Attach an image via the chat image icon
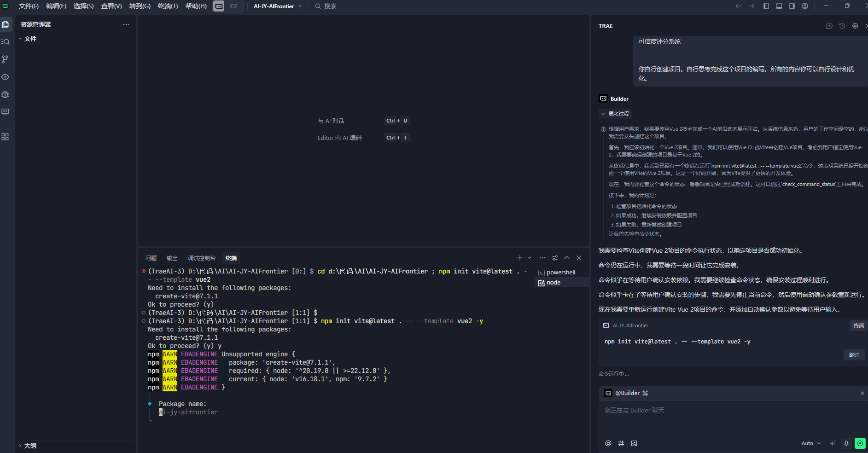The image size is (868, 453). (x=634, y=443)
